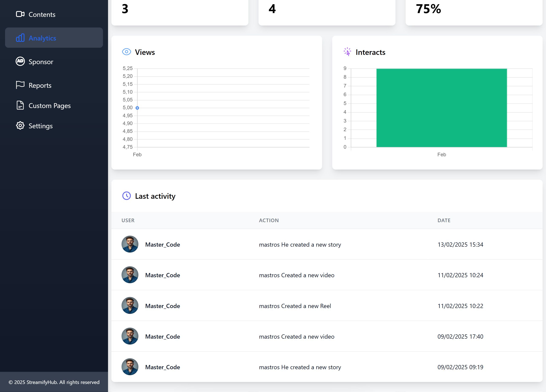The image size is (546, 392).
Task: Click the avatar in the 09/02/2025 09:19 row
Action: 130,367
